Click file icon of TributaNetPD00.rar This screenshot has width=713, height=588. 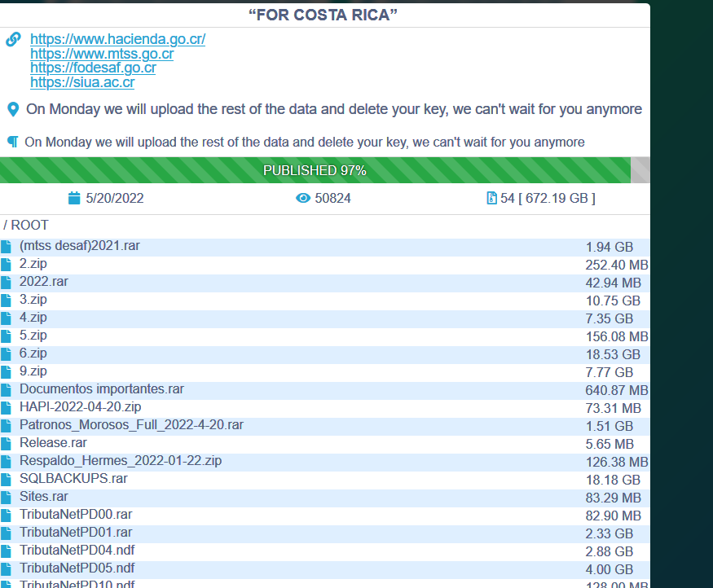6,516
